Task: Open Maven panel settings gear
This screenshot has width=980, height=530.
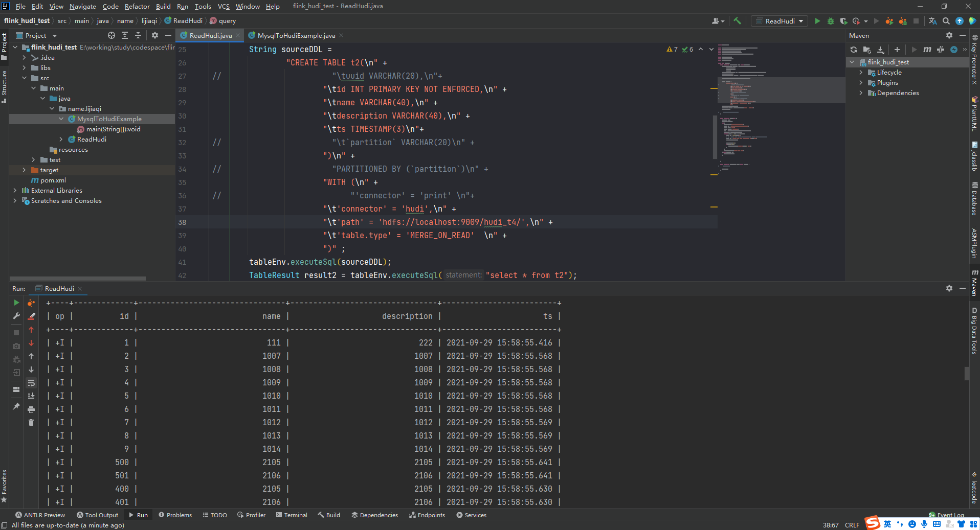Action: pyautogui.click(x=949, y=35)
